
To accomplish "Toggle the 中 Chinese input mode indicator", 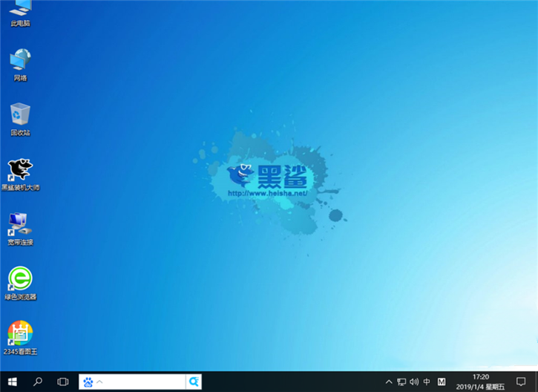I will coord(427,382).
